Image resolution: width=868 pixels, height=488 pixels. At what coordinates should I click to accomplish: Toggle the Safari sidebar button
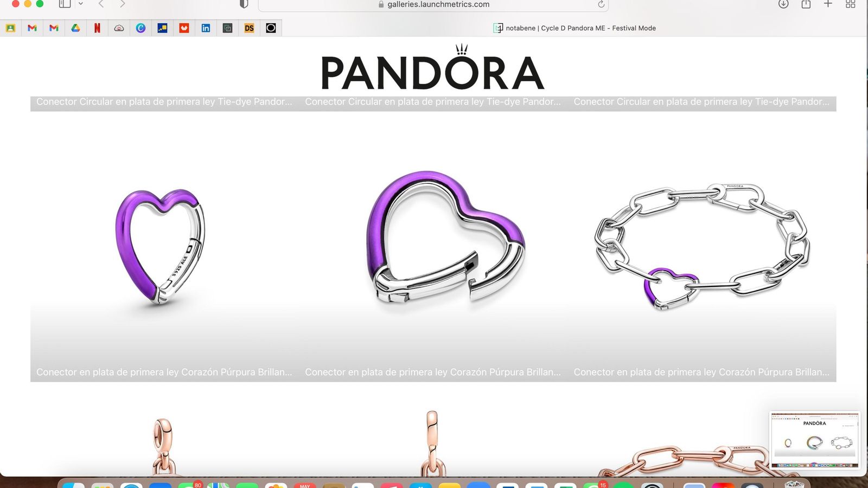[65, 4]
